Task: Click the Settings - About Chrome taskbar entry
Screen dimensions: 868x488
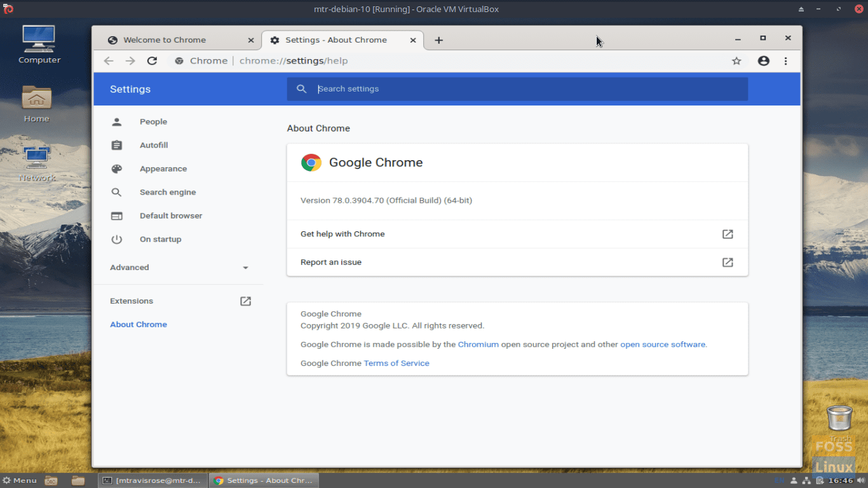Action: point(264,480)
